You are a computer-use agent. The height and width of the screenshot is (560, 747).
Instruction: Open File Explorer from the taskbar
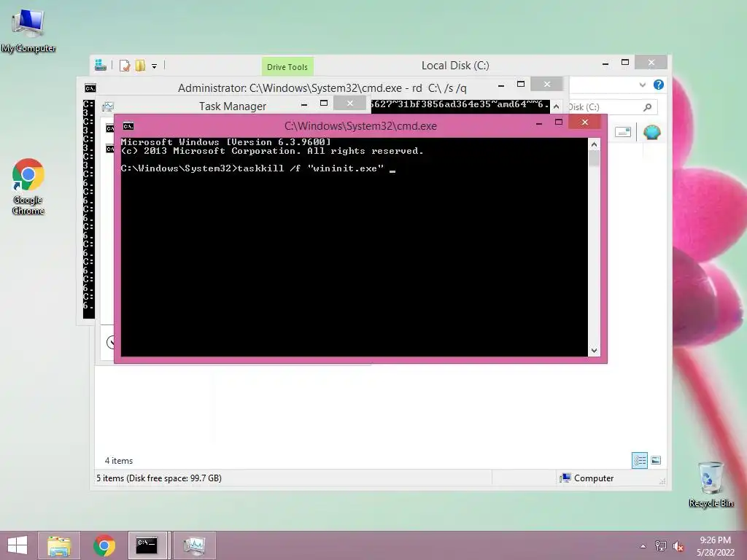click(59, 545)
